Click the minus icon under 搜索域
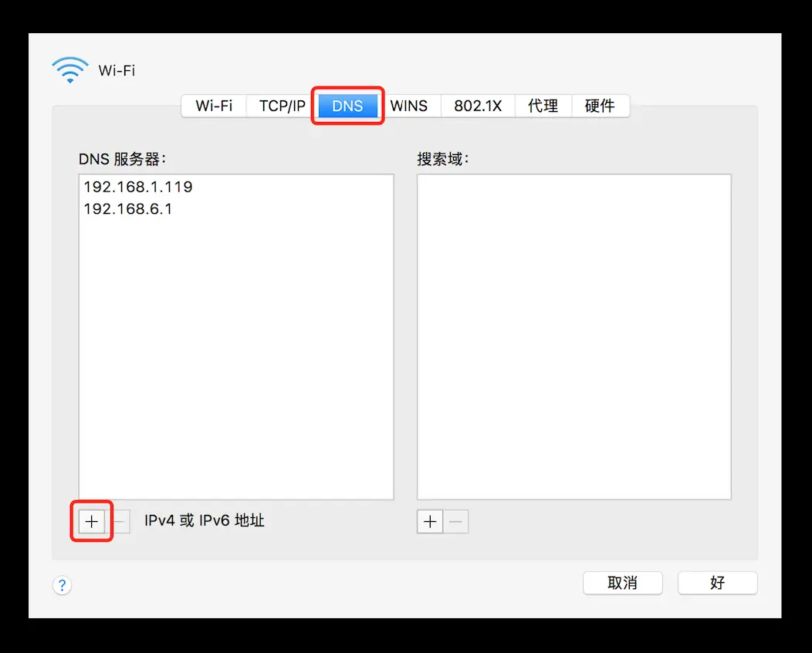This screenshot has height=653, width=812. pyautogui.click(x=455, y=522)
